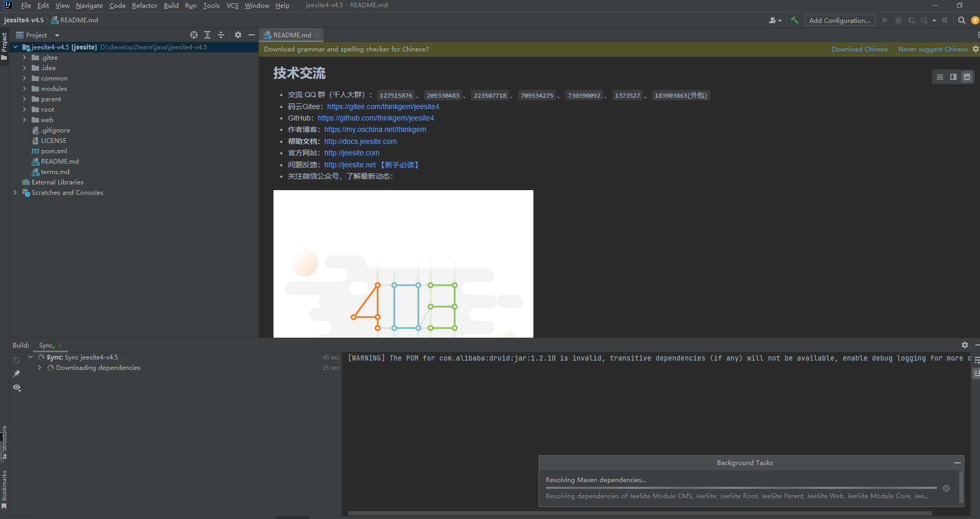Click the pin tab icon
980x519 pixels.
click(x=17, y=374)
